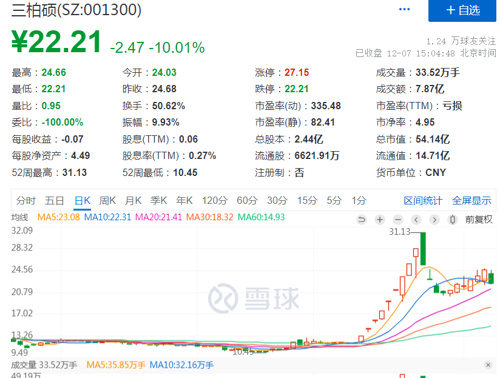This screenshot has height=378, width=500.
Task: Switch to 60分 chart period
Action: 247,201
